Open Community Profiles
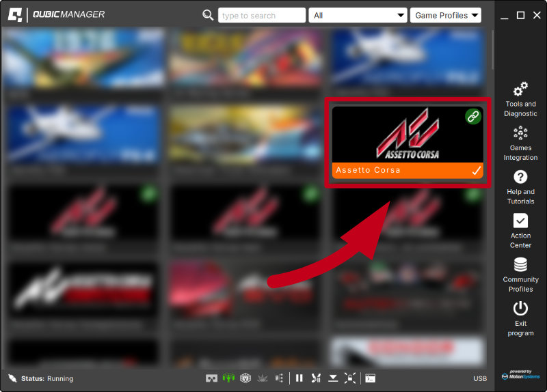The width and height of the screenshot is (547, 392). [x=520, y=275]
